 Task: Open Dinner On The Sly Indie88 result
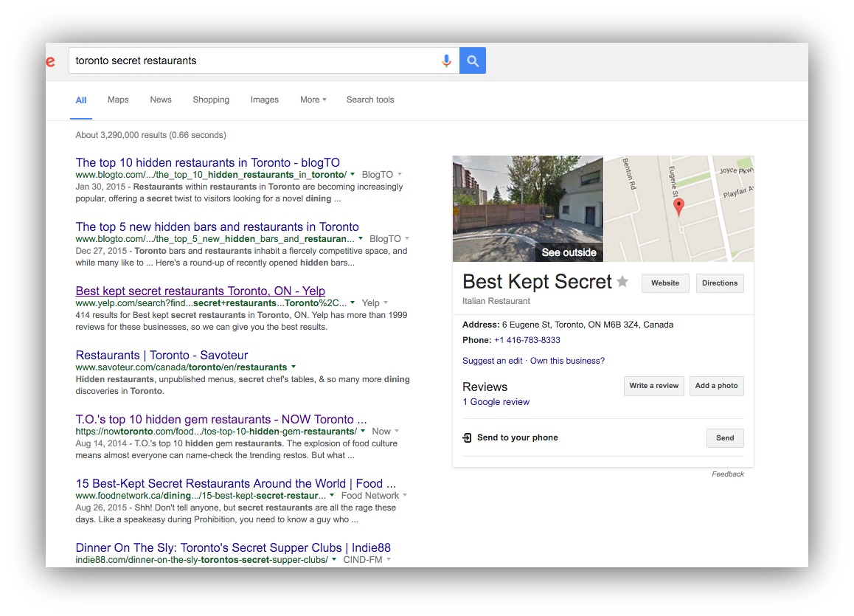coord(233,548)
